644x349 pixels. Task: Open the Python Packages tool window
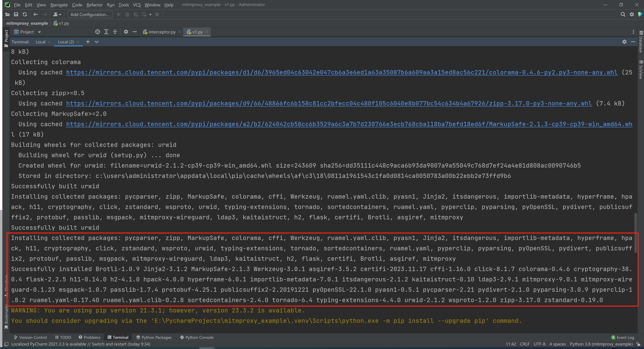click(x=154, y=337)
